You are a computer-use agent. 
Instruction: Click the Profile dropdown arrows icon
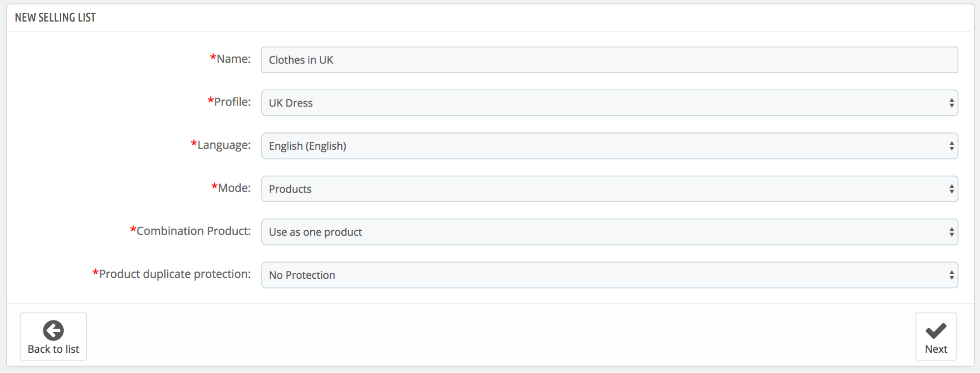pyautogui.click(x=951, y=103)
